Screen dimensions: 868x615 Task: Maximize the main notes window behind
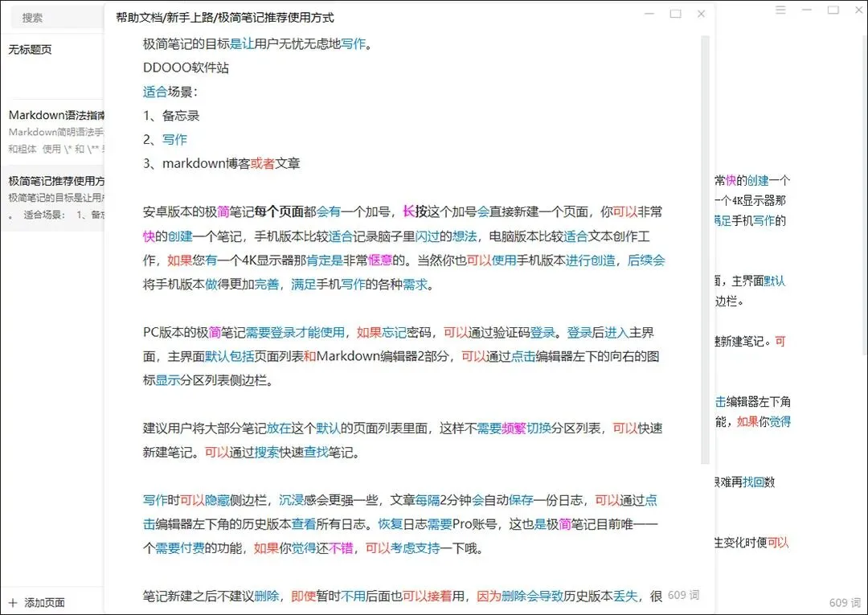833,10
